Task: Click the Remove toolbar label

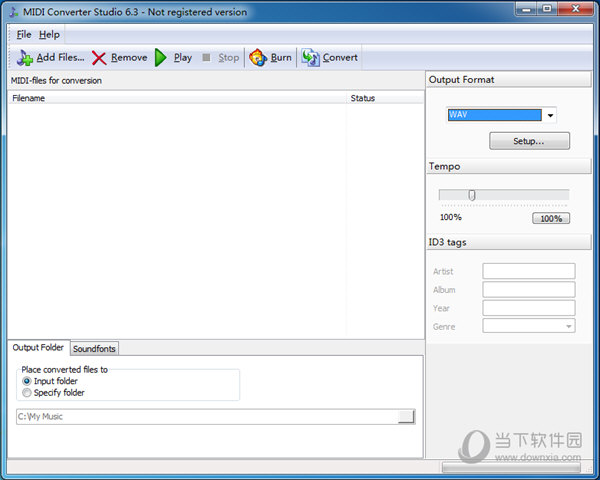Action: [129, 57]
